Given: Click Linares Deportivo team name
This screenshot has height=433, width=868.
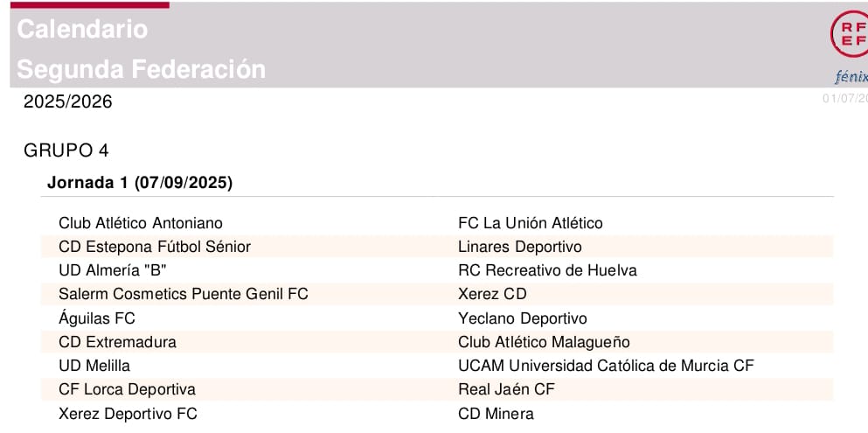Looking at the screenshot, I should pos(520,247).
